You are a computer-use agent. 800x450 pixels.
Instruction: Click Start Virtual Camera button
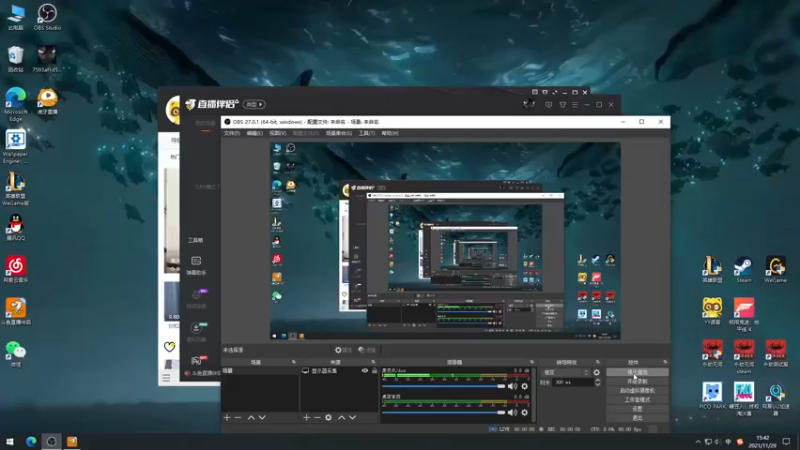[x=637, y=391]
